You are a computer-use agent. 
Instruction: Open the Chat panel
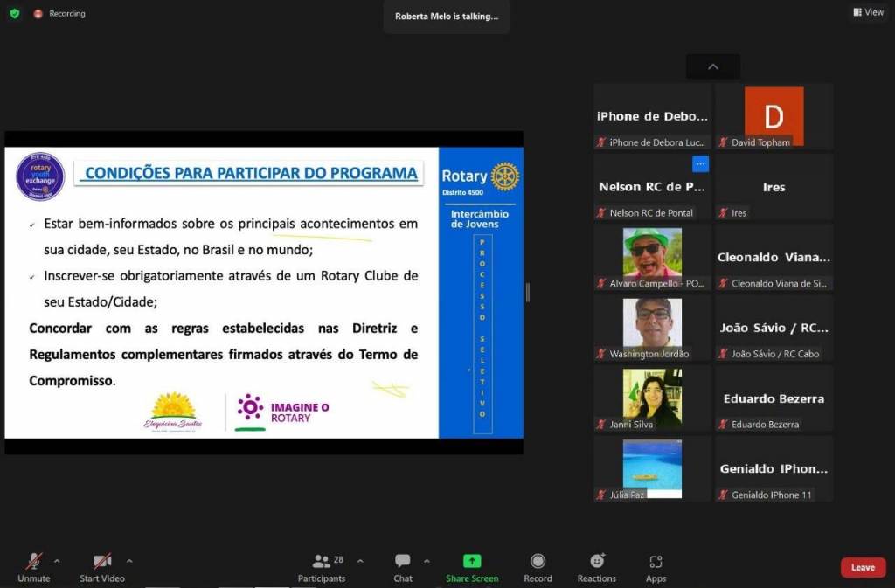pyautogui.click(x=402, y=562)
